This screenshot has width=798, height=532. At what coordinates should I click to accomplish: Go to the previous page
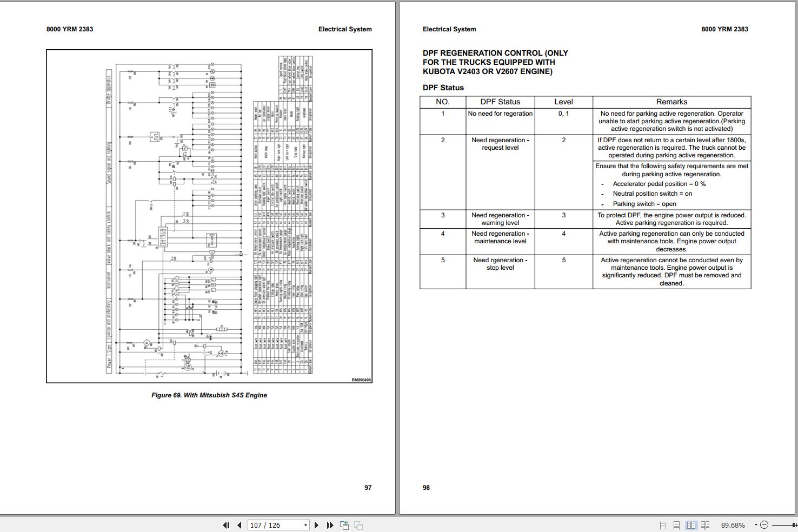tap(239, 525)
